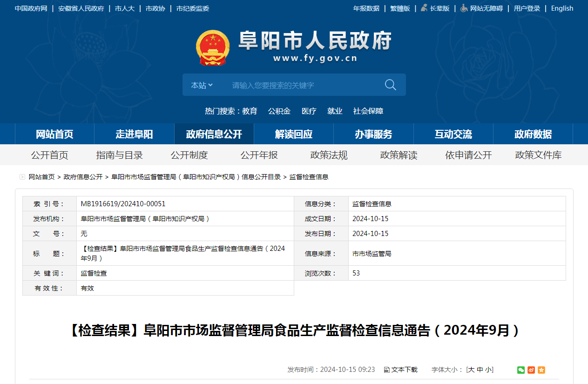Viewport: 588px width, 384px height.
Task: Set font size to 大
Action: [471, 370]
